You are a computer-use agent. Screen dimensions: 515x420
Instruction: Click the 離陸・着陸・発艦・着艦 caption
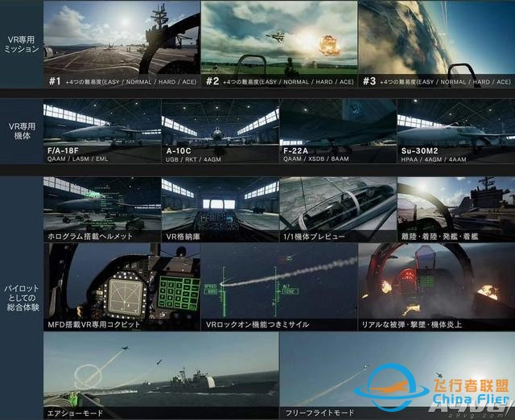(439, 237)
